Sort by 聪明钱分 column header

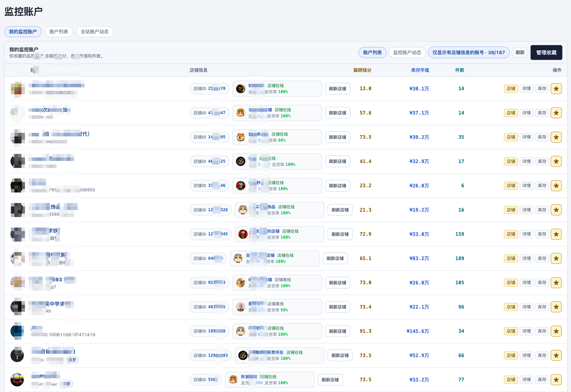tap(362, 70)
